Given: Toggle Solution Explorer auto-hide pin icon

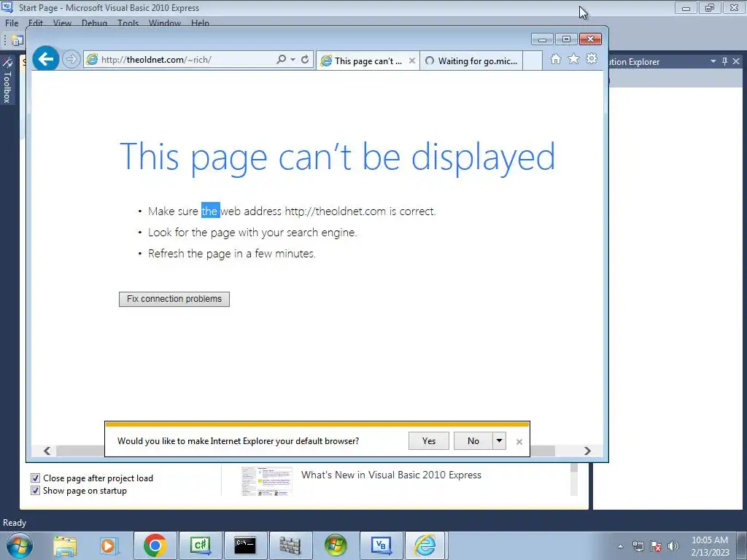Looking at the screenshot, I should 724,61.
